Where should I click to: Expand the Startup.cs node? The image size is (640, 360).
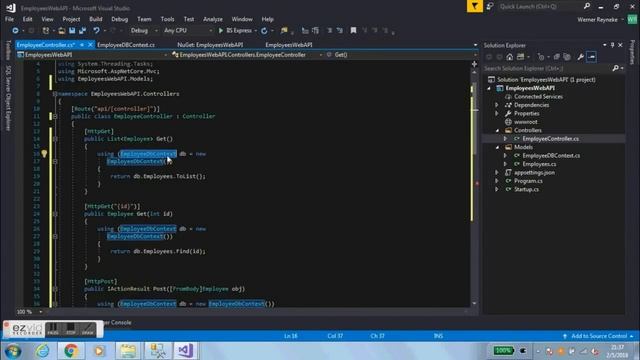tap(497, 189)
